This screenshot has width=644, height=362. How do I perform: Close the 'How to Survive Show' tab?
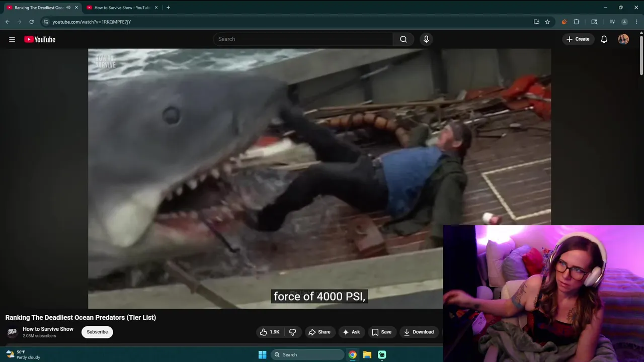156,8
